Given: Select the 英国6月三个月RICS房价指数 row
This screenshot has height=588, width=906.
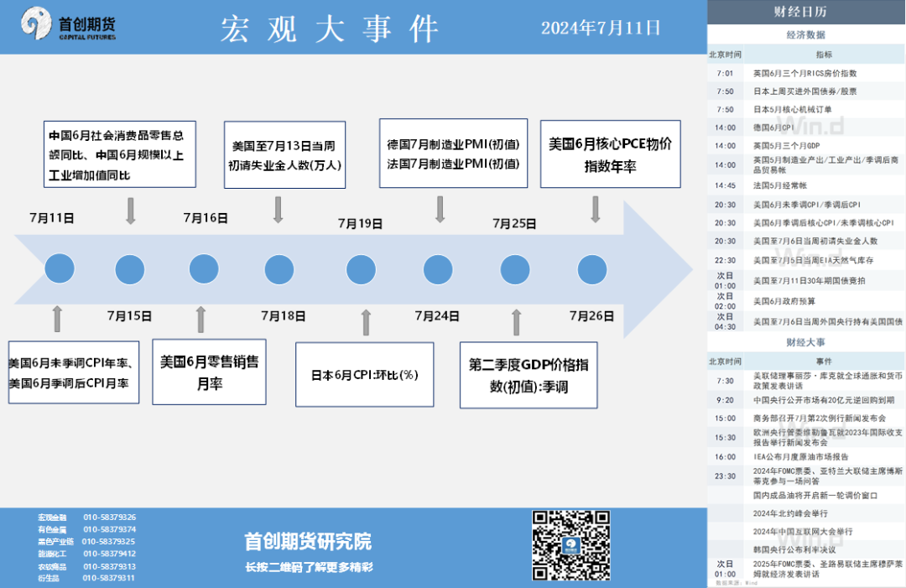Looking at the screenshot, I should point(806,73).
